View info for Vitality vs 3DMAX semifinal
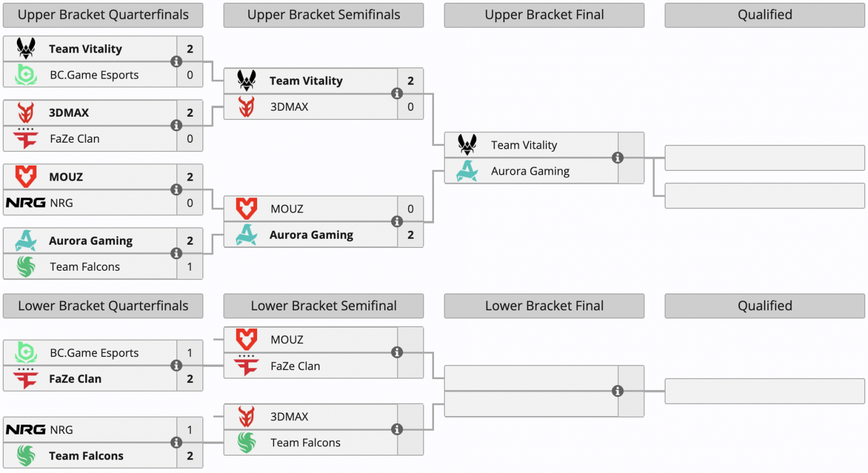Image resolution: width=868 pixels, height=473 pixels. (x=397, y=94)
